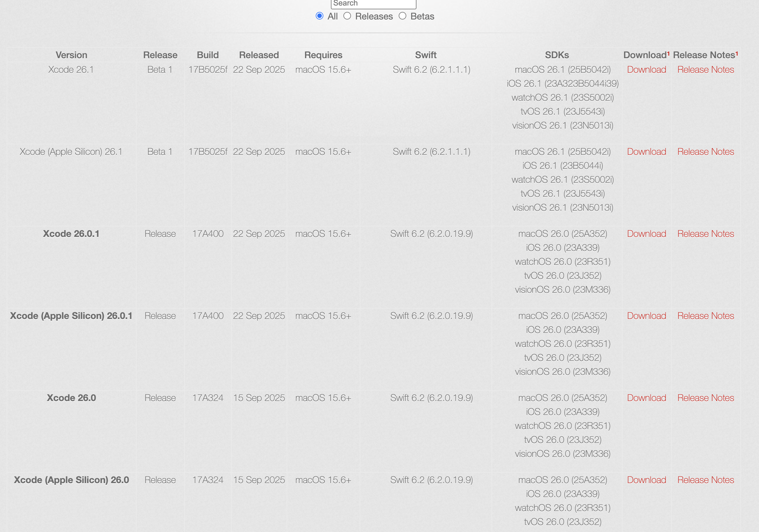Open Release Notes for Xcode (Apple Silicon) 26.0.1
Screen dimensions: 759x532
(x=705, y=316)
